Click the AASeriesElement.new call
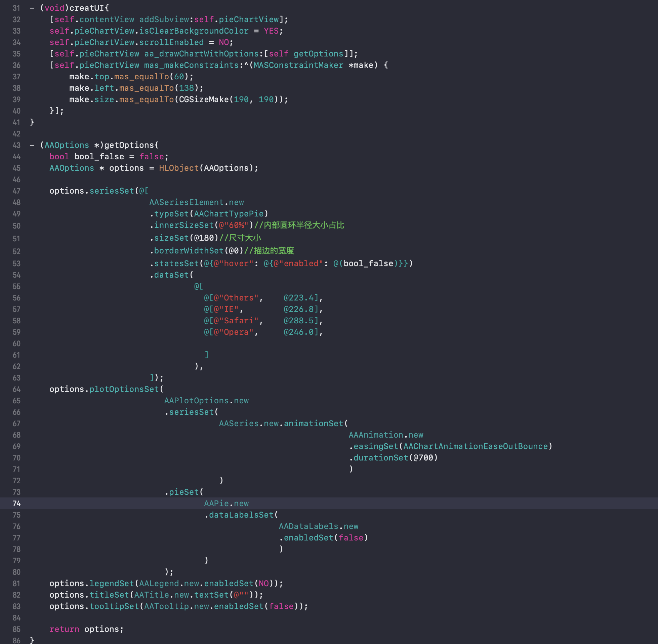This screenshot has height=644, width=658. [196, 202]
